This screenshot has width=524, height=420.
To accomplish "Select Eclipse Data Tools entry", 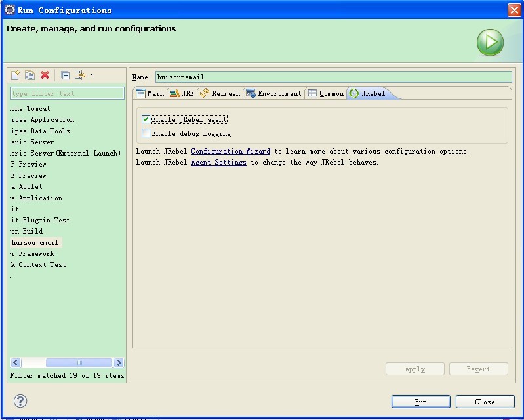I will (x=40, y=131).
